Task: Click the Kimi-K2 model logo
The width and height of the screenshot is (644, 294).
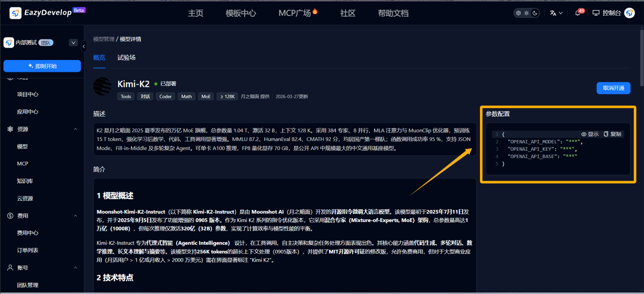Action: (x=102, y=87)
